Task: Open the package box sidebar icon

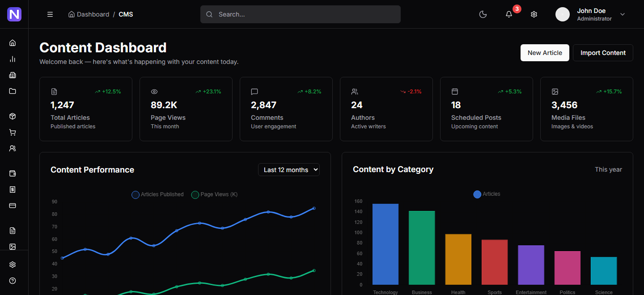Action: pyautogui.click(x=13, y=116)
